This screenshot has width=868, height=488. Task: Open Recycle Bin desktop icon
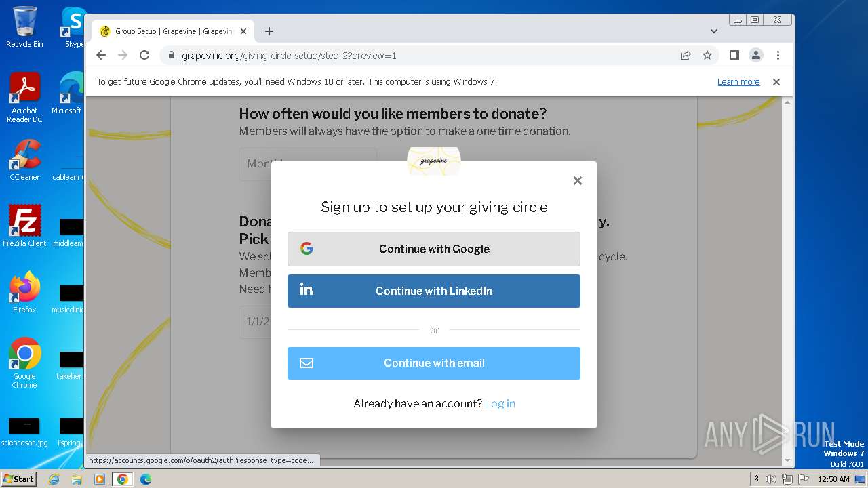(x=24, y=27)
